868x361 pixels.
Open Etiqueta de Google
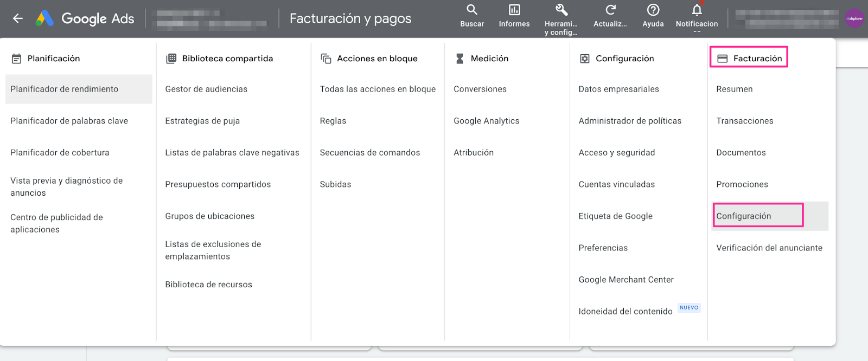(616, 216)
